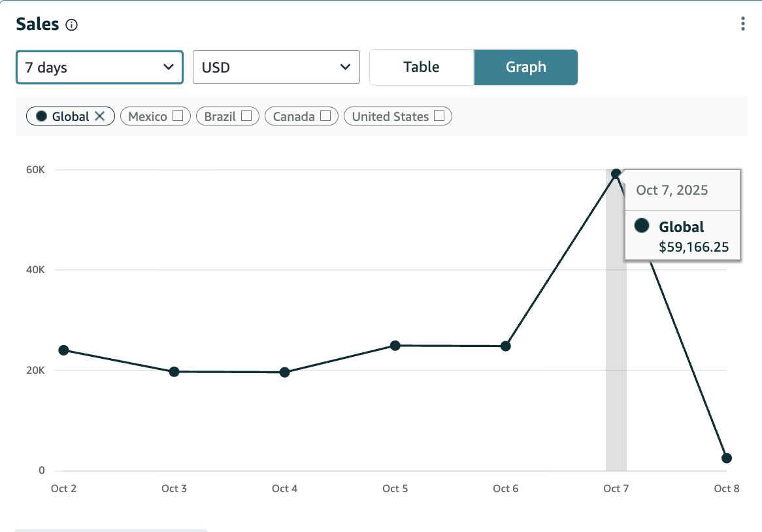Image resolution: width=762 pixels, height=532 pixels.
Task: Click the Oct 7 peak data point
Action: coord(616,174)
